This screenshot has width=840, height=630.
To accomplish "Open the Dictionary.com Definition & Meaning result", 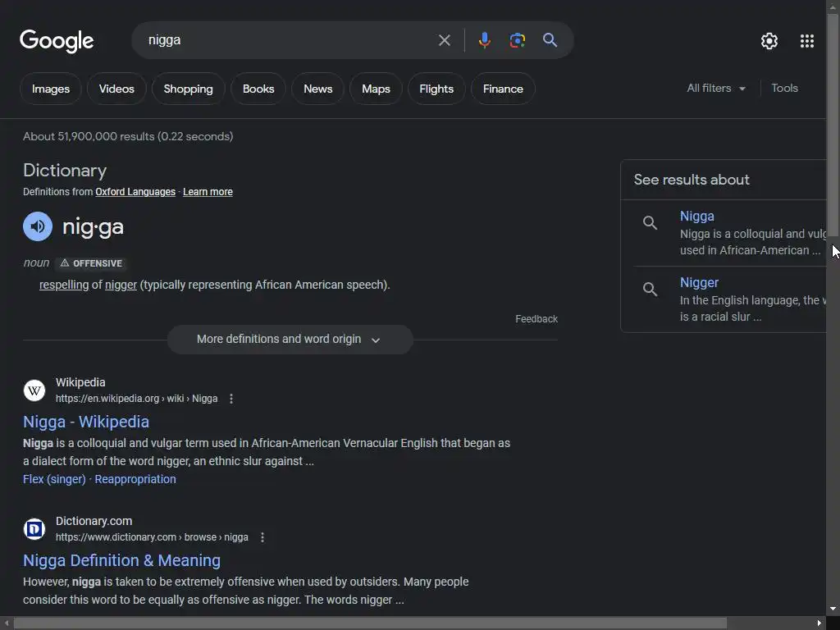I will point(121,560).
